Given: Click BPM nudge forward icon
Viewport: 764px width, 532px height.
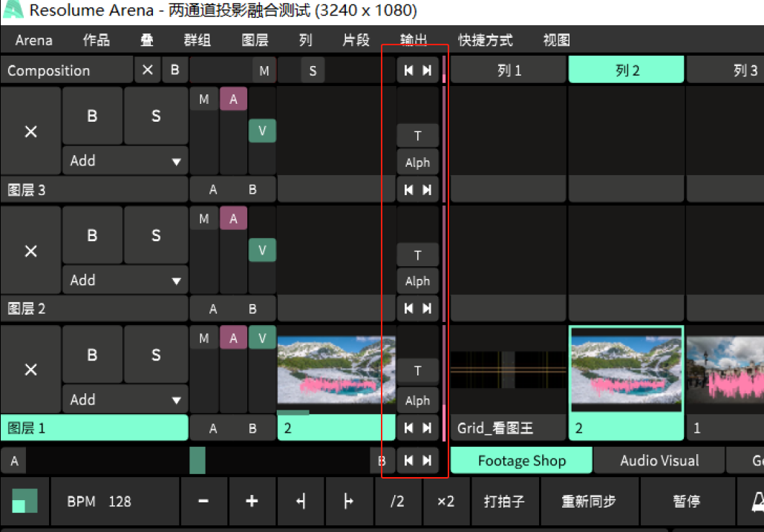Looking at the screenshot, I should pyautogui.click(x=348, y=502).
